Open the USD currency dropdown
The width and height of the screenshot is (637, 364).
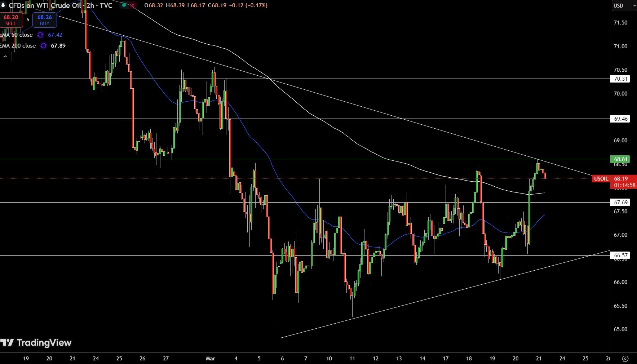click(x=624, y=5)
